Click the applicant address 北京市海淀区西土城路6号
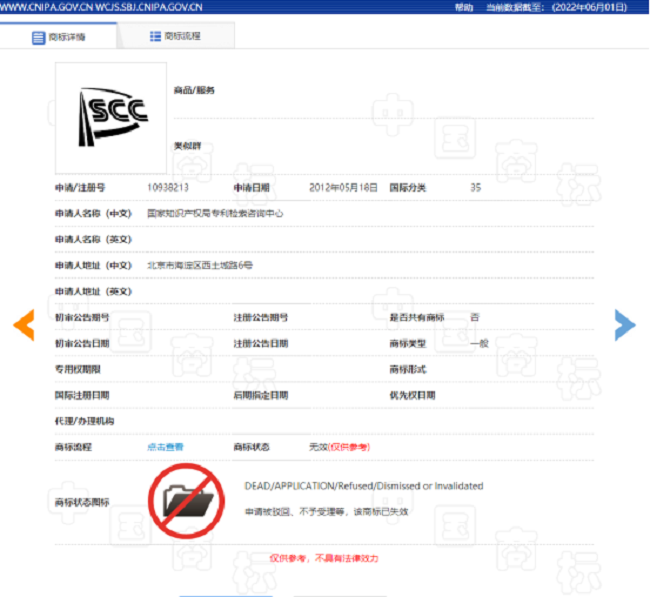This screenshot has height=597, width=650. tap(199, 265)
